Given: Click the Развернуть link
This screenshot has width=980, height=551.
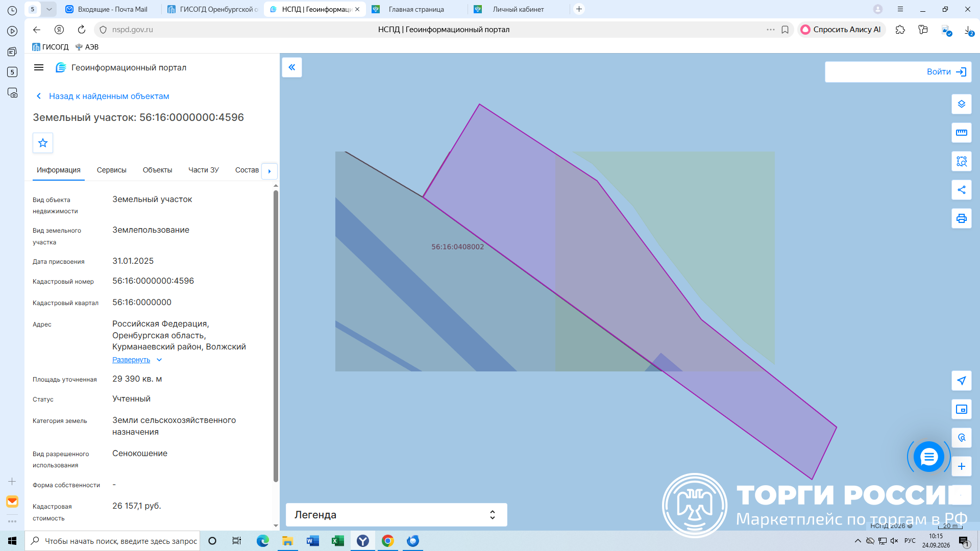Looking at the screenshot, I should [x=131, y=360].
